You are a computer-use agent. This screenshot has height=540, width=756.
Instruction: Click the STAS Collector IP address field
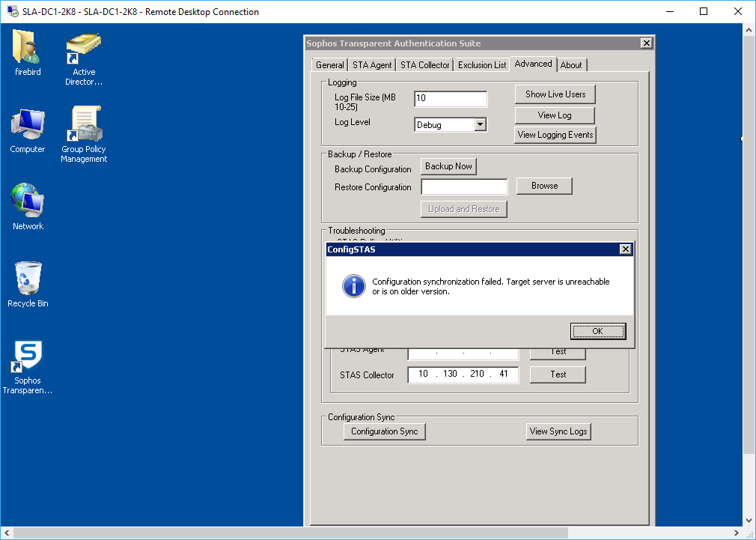pos(463,374)
